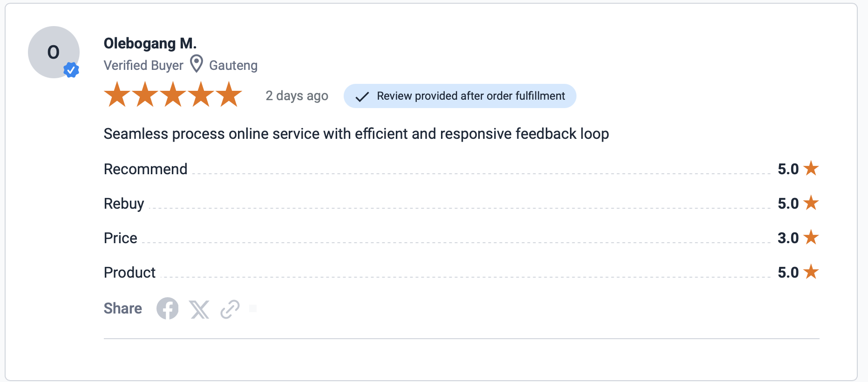868x382 pixels.
Task: Click the location pin icon
Action: click(x=197, y=64)
